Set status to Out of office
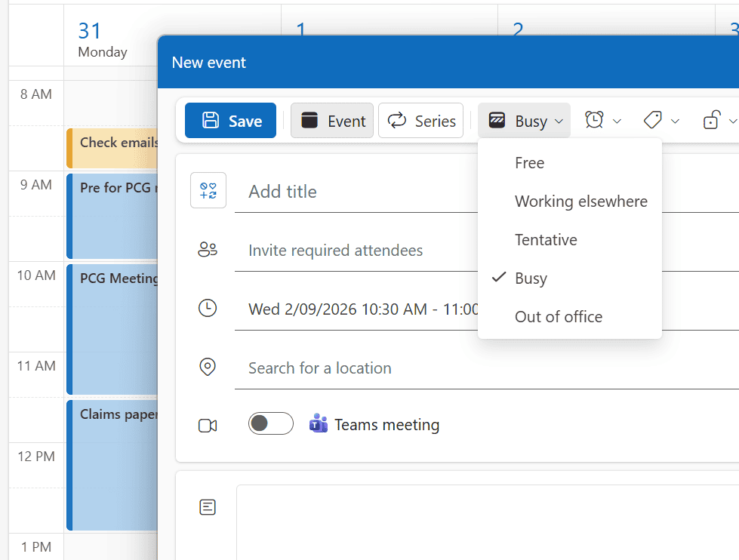The image size is (739, 560). pyautogui.click(x=570, y=317)
